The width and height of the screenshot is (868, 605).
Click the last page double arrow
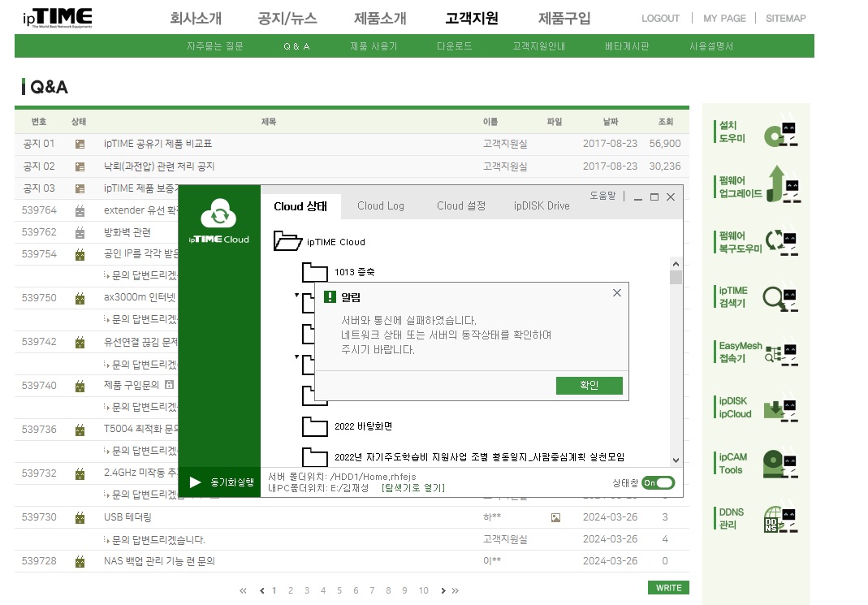click(x=455, y=590)
